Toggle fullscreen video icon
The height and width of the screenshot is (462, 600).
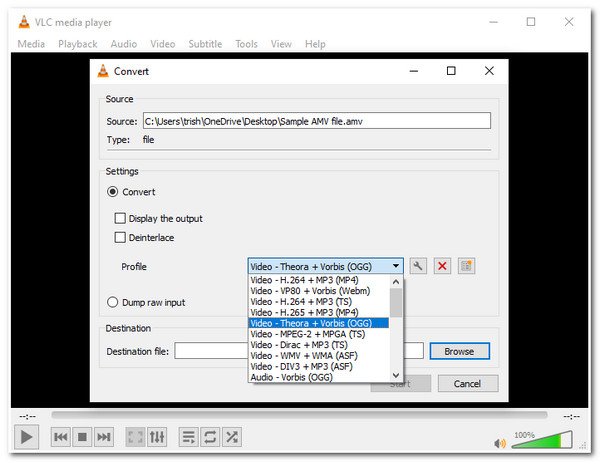[x=135, y=437]
